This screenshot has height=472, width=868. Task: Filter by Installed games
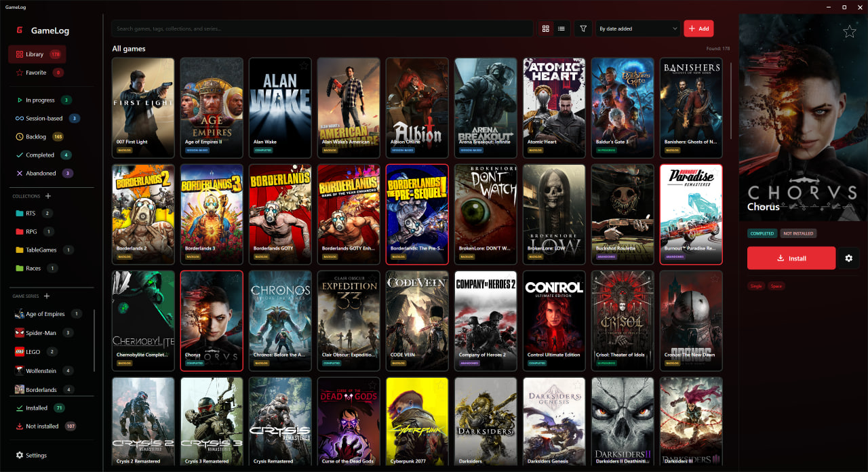click(41, 408)
